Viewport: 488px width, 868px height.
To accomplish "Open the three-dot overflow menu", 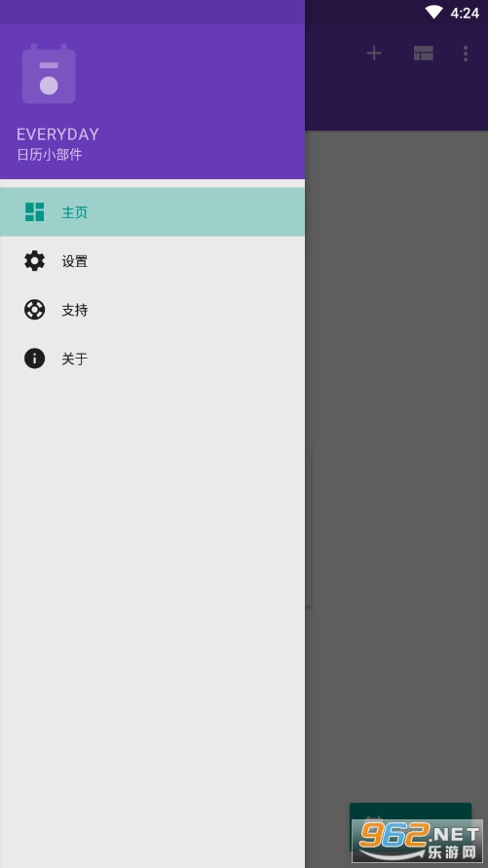I will point(466,54).
